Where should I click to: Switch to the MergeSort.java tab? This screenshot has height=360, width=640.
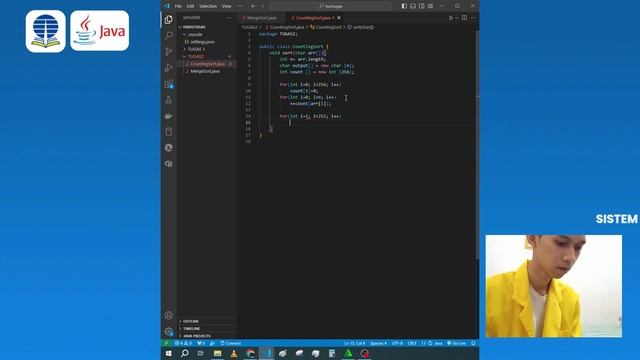[260, 18]
